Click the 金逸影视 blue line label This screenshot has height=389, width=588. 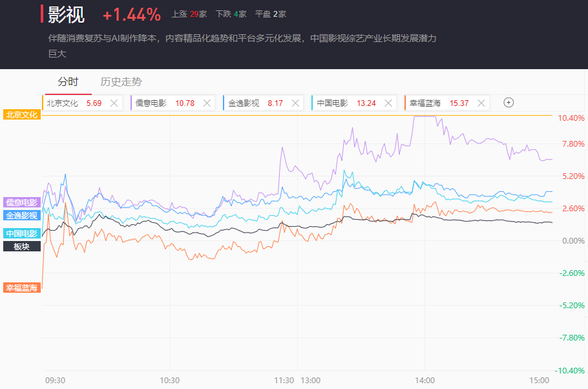(22, 215)
